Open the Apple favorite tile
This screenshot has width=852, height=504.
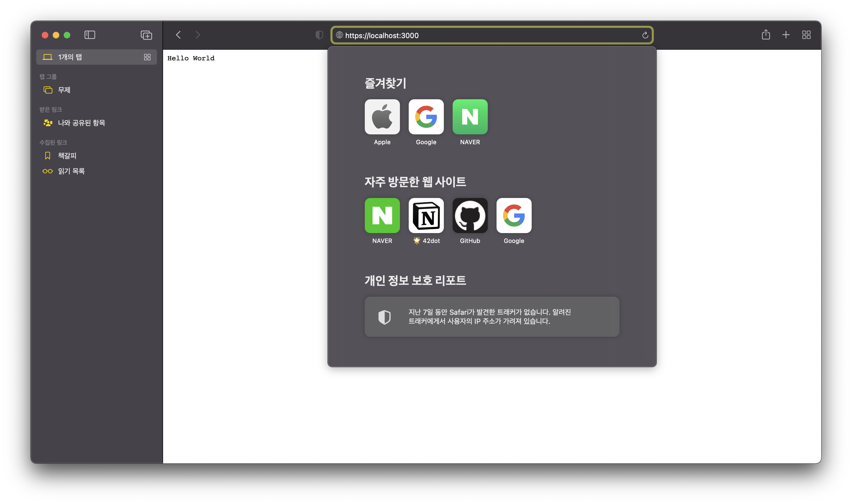382,117
